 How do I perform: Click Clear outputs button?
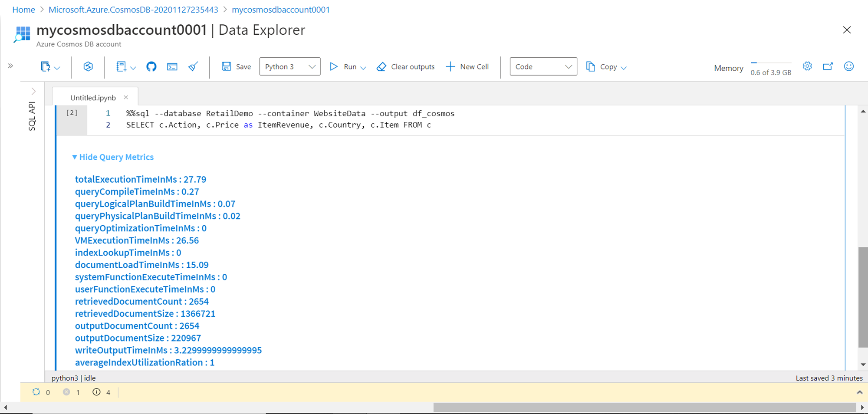click(x=406, y=66)
